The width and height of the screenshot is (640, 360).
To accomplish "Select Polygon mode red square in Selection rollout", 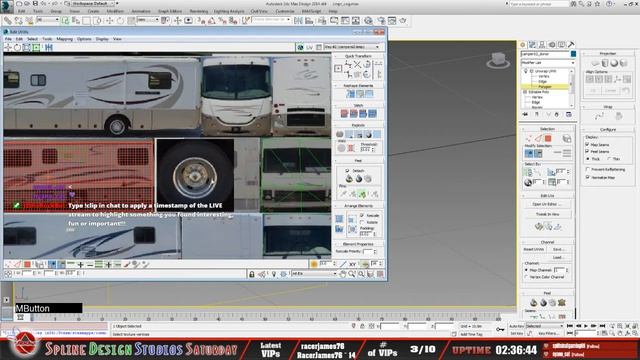I will point(548,138).
